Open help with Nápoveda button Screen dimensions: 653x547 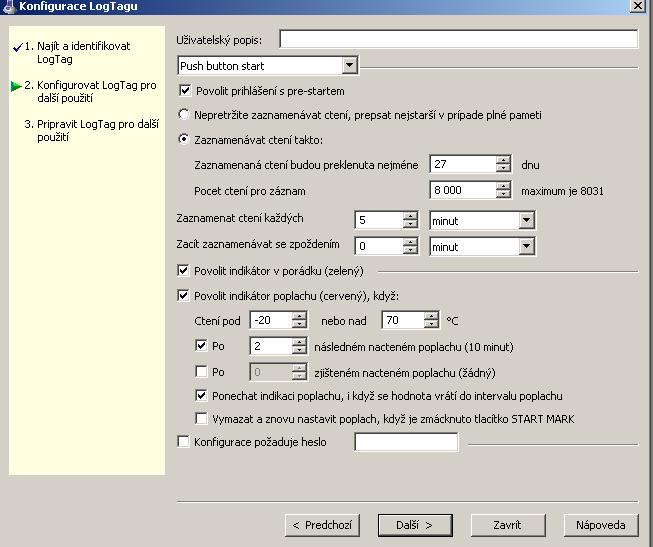(601, 525)
